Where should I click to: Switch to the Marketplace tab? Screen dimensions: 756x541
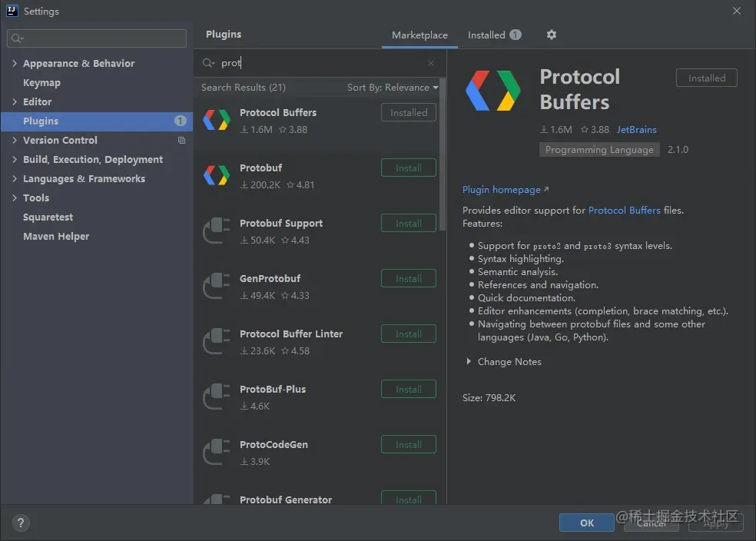pyautogui.click(x=419, y=35)
